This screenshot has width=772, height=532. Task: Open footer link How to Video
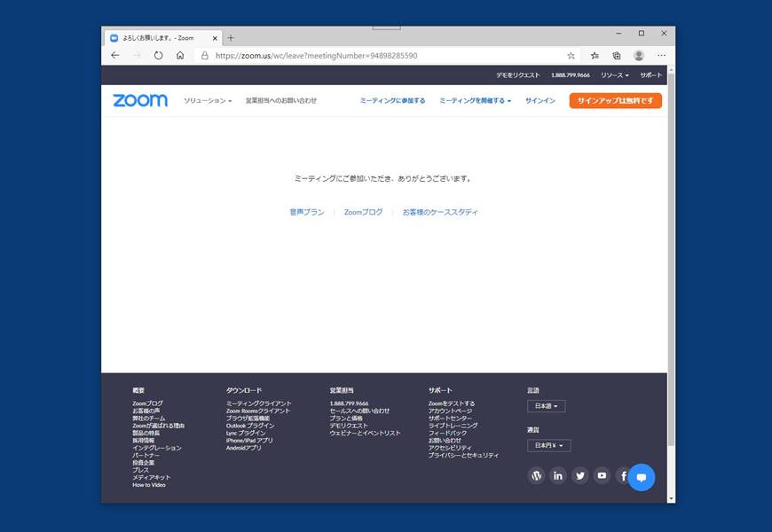[x=149, y=485]
